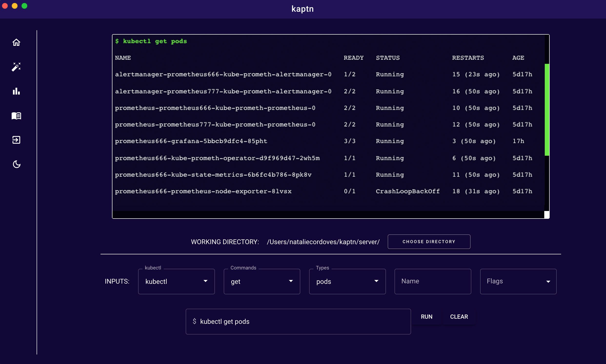Click the '0/1' ready value
This screenshot has height=364, width=606.
coord(350,191)
